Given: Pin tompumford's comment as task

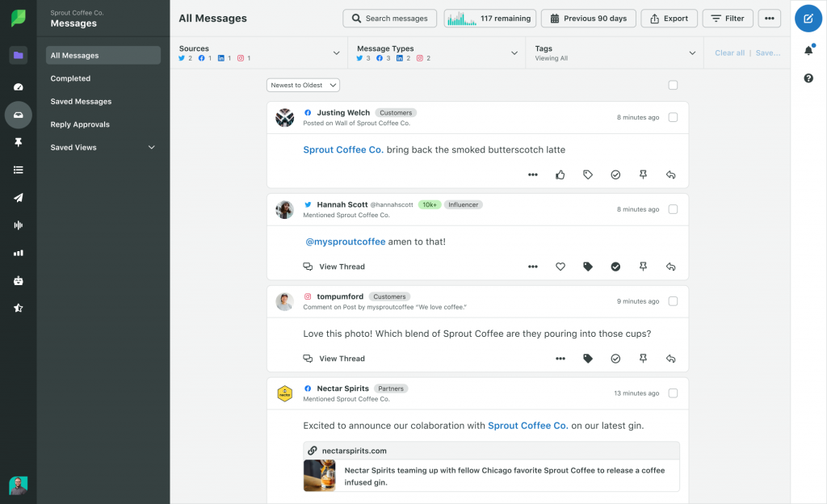Looking at the screenshot, I should [643, 359].
